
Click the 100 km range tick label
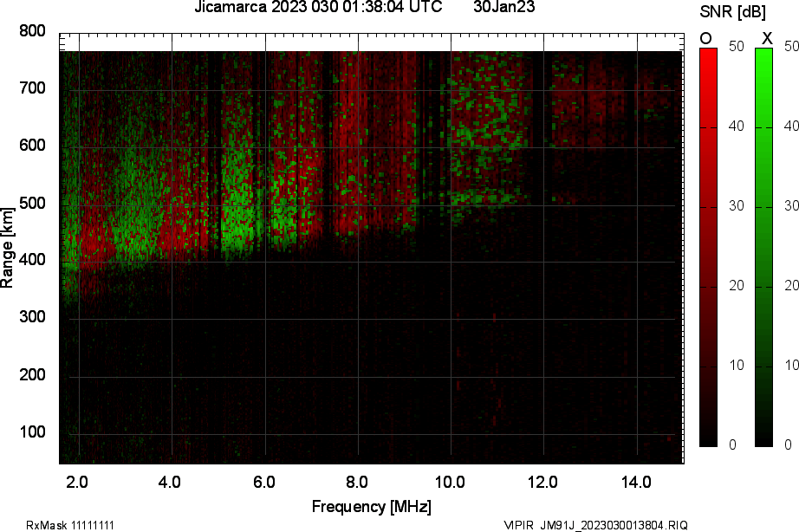(31, 432)
